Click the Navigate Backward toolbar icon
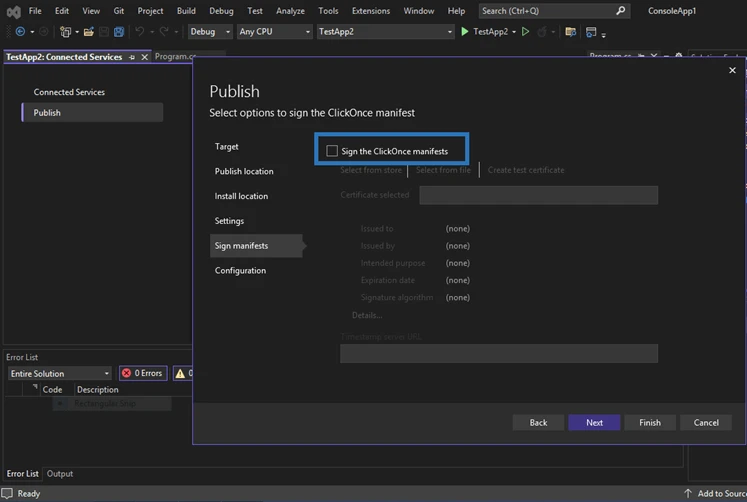 pos(20,32)
